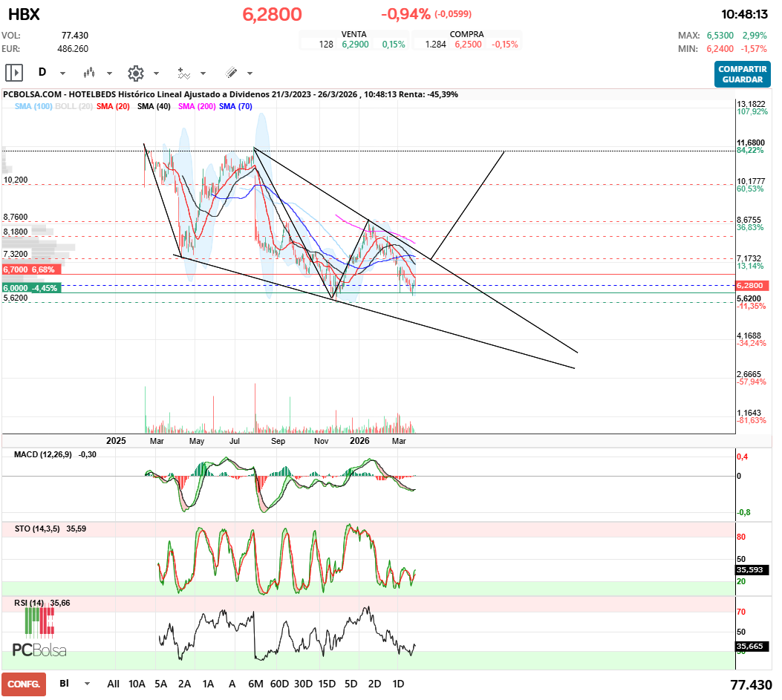782x700 pixels.
Task: Toggle the SMA (200) indicator visibility
Action: pyautogui.click(x=196, y=107)
